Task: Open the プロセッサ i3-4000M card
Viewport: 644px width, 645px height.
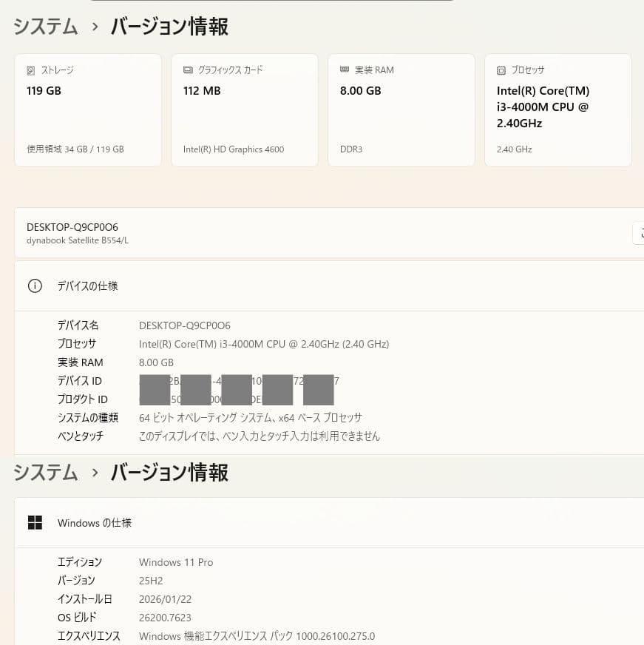Action: click(x=558, y=110)
